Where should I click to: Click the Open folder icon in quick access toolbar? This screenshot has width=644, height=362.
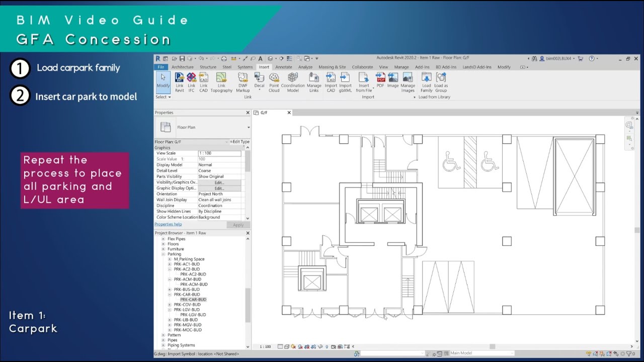tap(174, 59)
